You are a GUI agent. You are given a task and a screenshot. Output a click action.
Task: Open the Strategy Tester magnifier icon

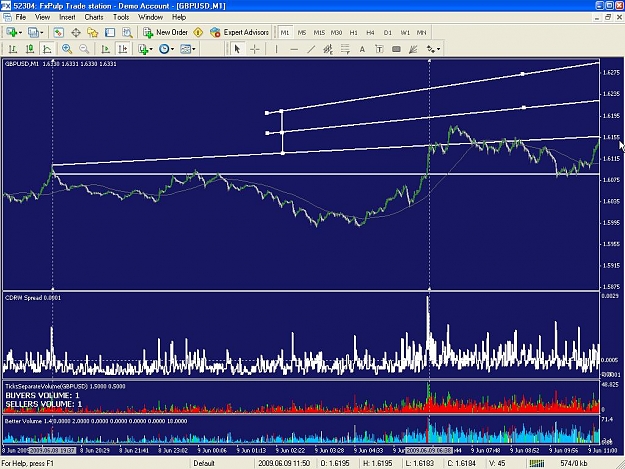click(127, 33)
